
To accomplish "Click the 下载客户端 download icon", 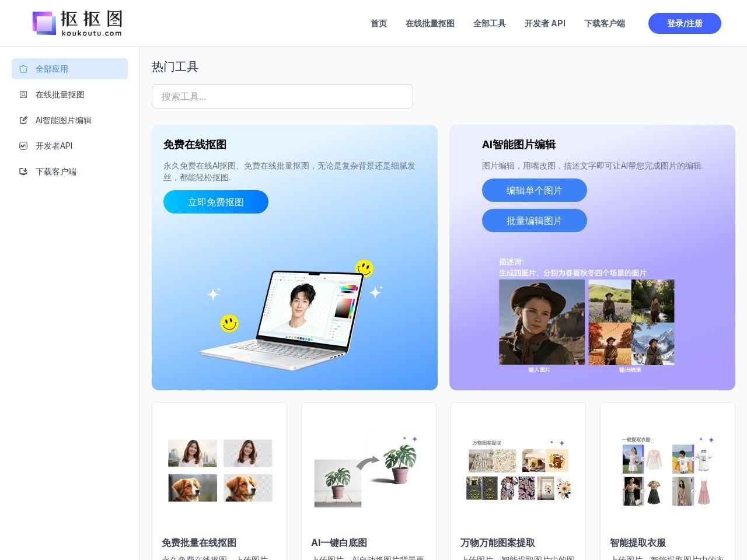I will 23,171.
